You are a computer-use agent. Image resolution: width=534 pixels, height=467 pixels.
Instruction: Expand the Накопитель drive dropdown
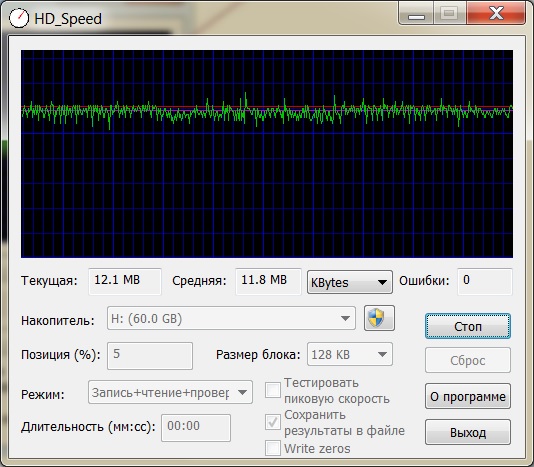point(231,318)
